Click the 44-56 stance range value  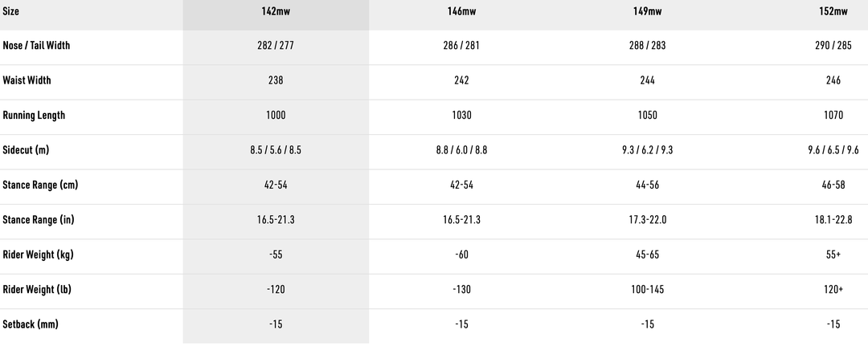tap(647, 185)
